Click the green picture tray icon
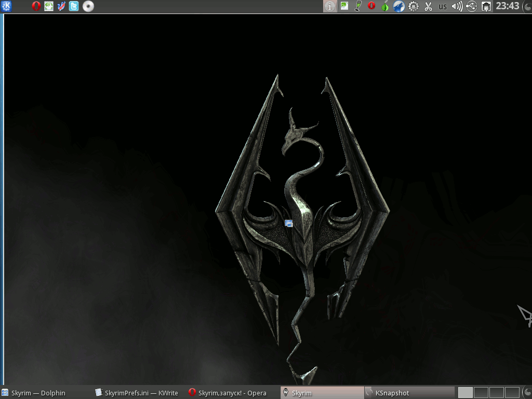The width and height of the screenshot is (532, 399). (344, 6)
